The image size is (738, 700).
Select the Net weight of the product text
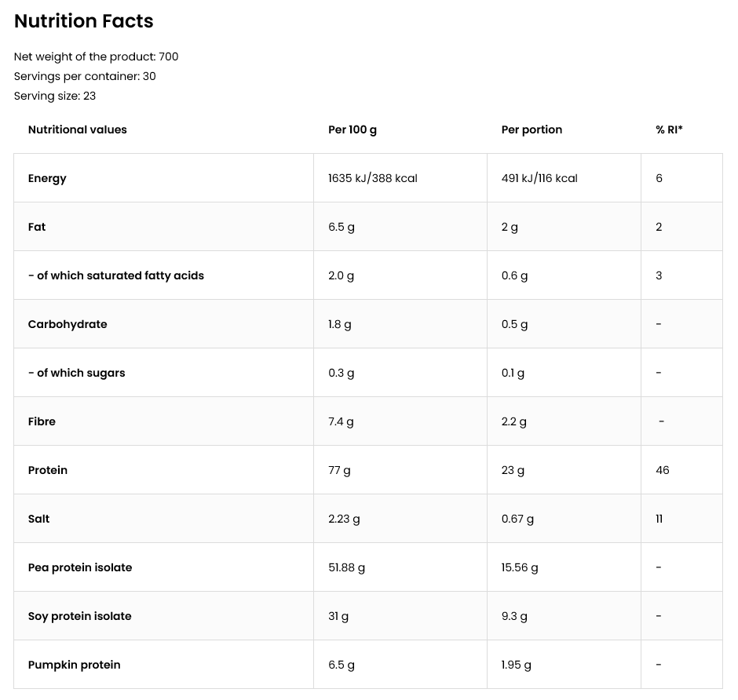coord(96,57)
